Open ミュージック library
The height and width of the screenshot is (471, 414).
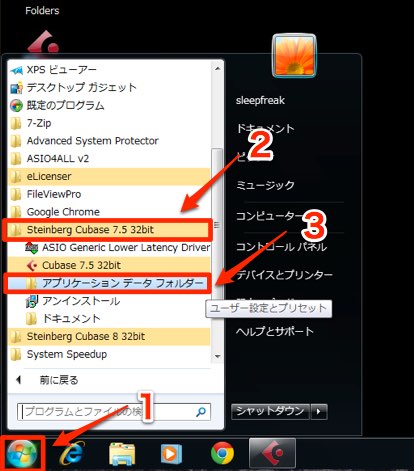coord(265,185)
